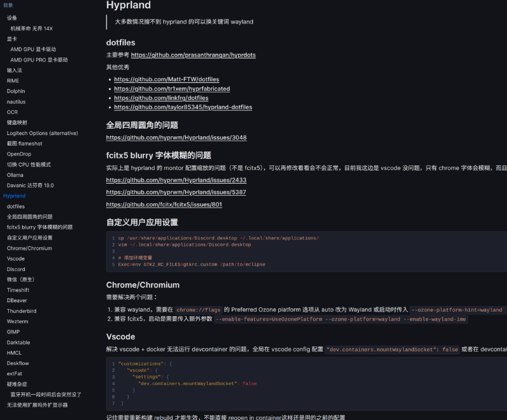
Task: Select Timeshift in the table of contents
Action: (18, 290)
